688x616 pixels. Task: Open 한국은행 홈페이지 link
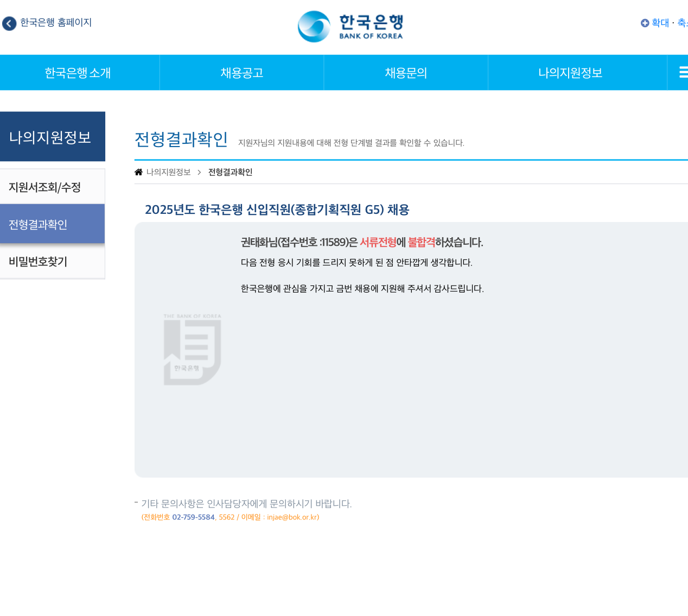click(x=56, y=23)
